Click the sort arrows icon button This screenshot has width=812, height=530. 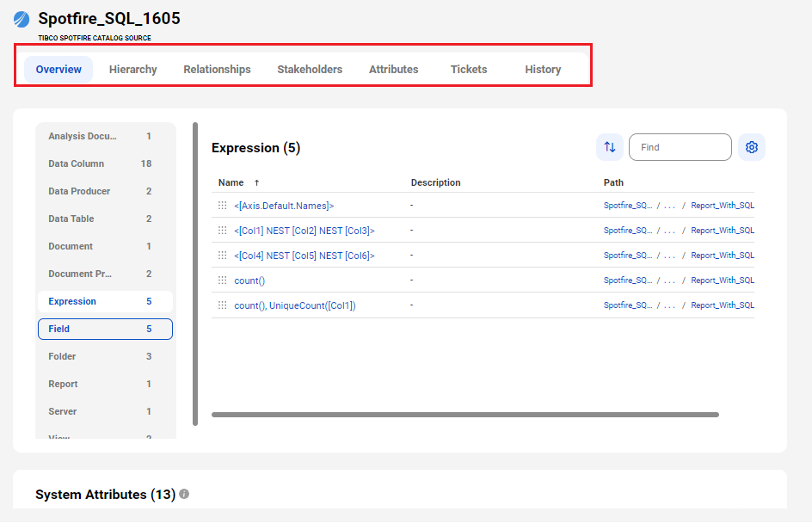(610, 147)
